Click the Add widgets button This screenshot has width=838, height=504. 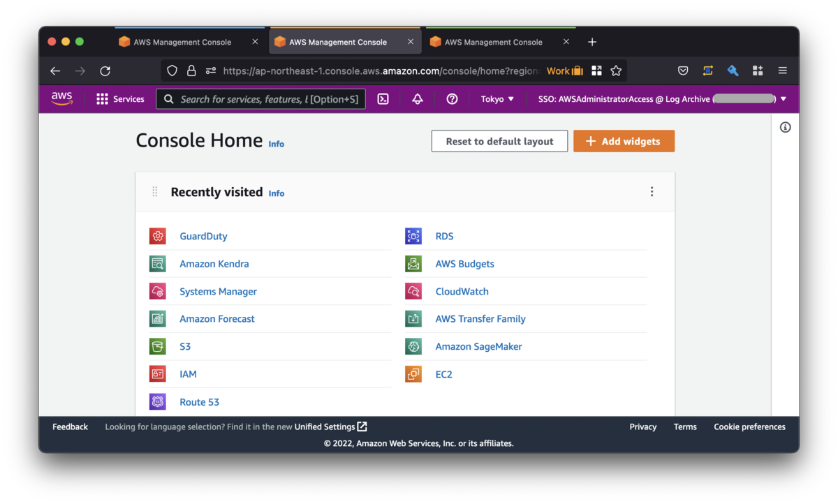pos(624,141)
